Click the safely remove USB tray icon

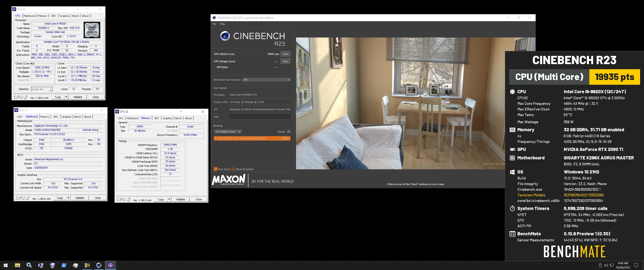click(600, 265)
